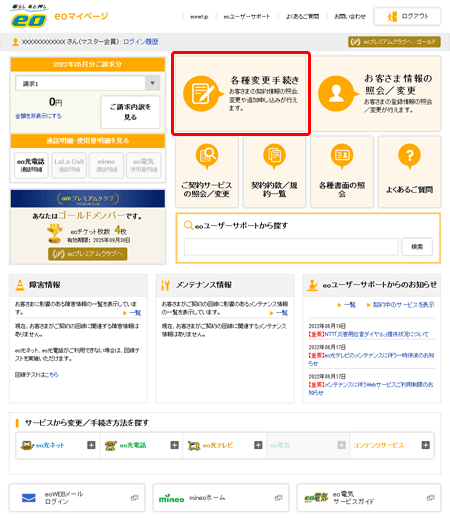Click the eo logo in the header
The height and width of the screenshot is (518, 450).
[29, 16]
